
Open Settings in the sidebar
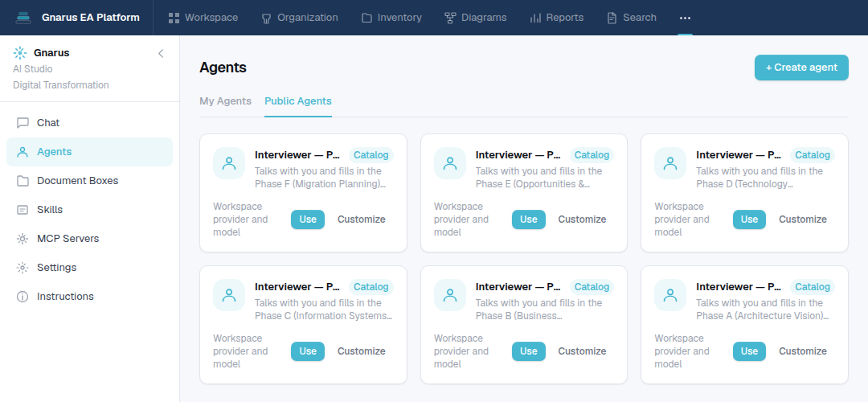pos(90,268)
